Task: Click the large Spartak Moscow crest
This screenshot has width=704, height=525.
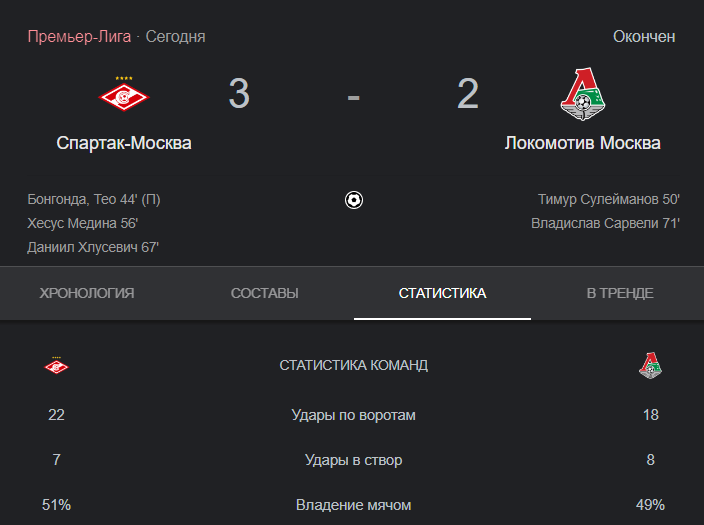Action: [x=124, y=93]
